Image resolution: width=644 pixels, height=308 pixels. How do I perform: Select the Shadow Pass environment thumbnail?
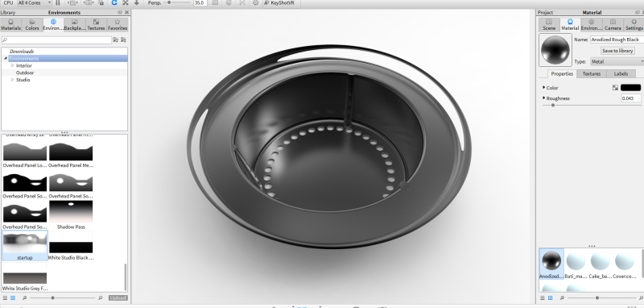pos(71,214)
